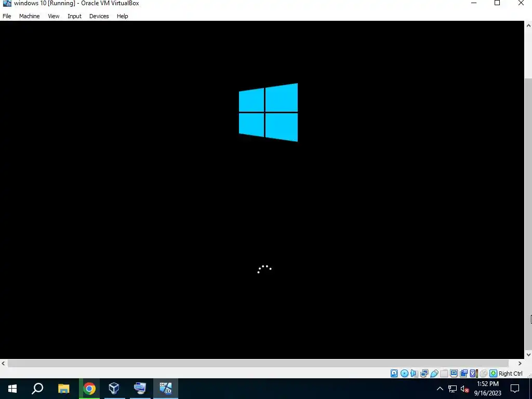Maximize the VirtualBox VM window
Screen dimensions: 532x399
click(497, 3)
